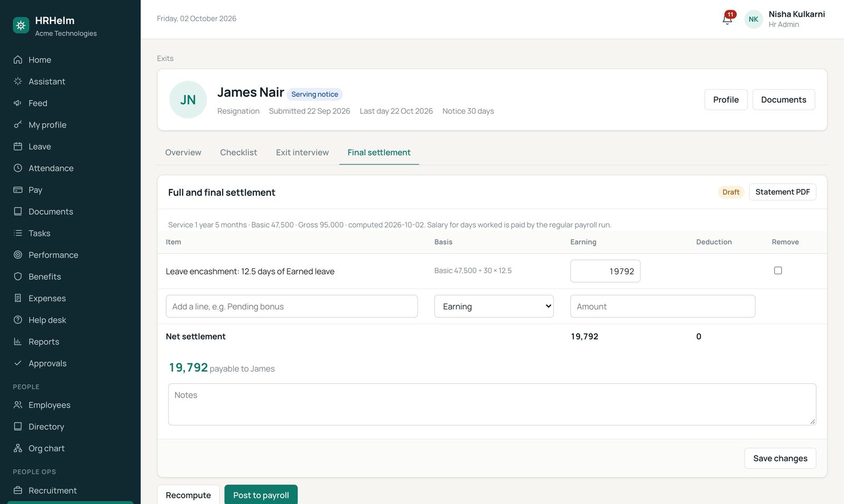This screenshot has width=844, height=504.
Task: Open Assistant via its sparkle icon
Action: pos(18,81)
